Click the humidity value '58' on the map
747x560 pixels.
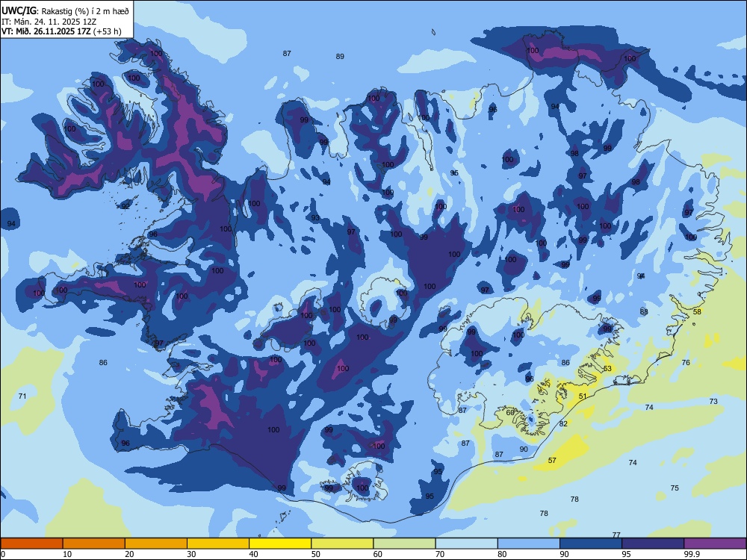(x=697, y=311)
